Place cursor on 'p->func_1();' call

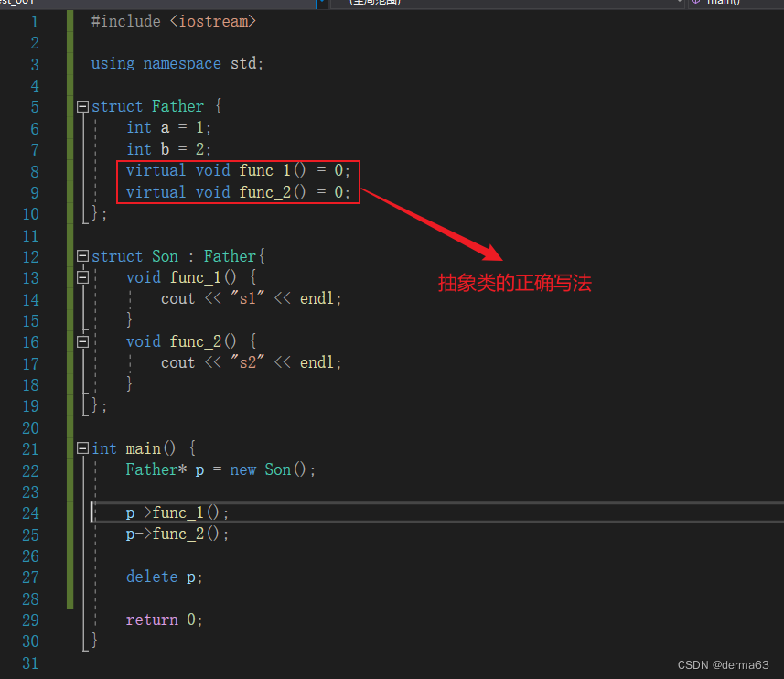177,513
